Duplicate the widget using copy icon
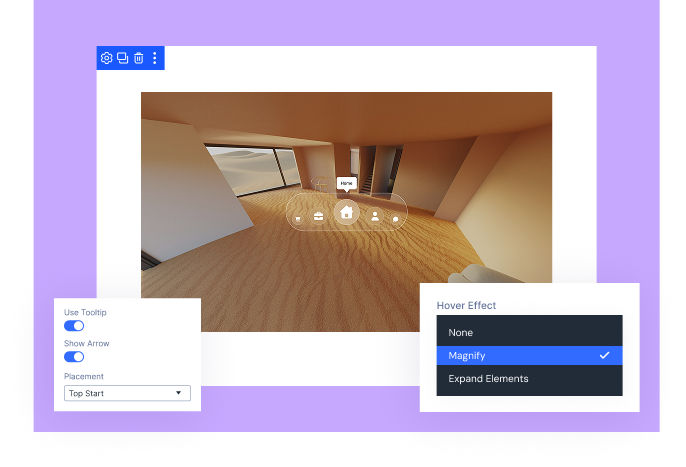Image resolution: width=686 pixels, height=467 pixels. click(122, 58)
